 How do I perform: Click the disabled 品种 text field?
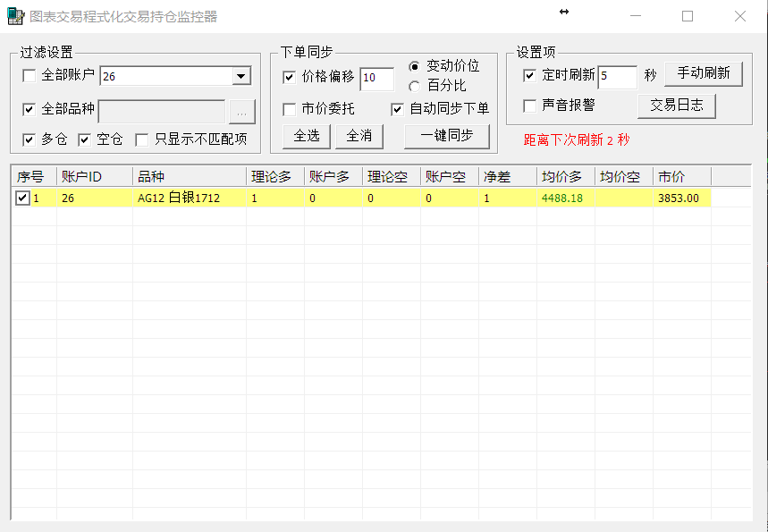coord(162,112)
